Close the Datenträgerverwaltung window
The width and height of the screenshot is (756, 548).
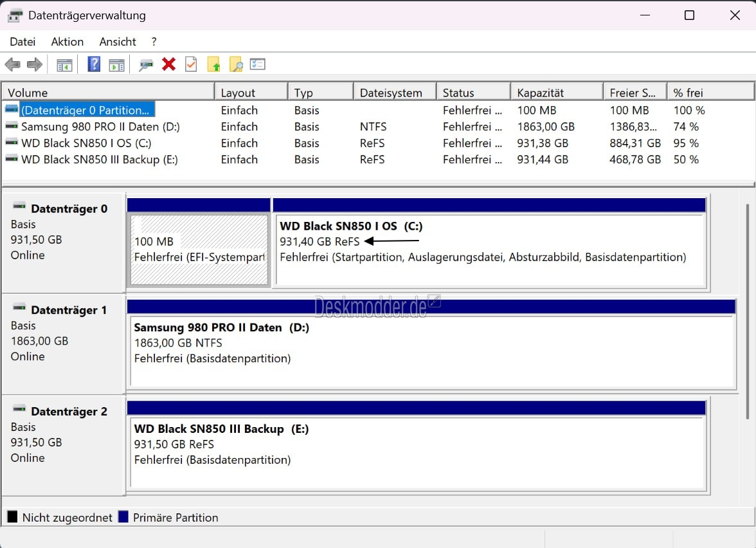[x=735, y=15]
